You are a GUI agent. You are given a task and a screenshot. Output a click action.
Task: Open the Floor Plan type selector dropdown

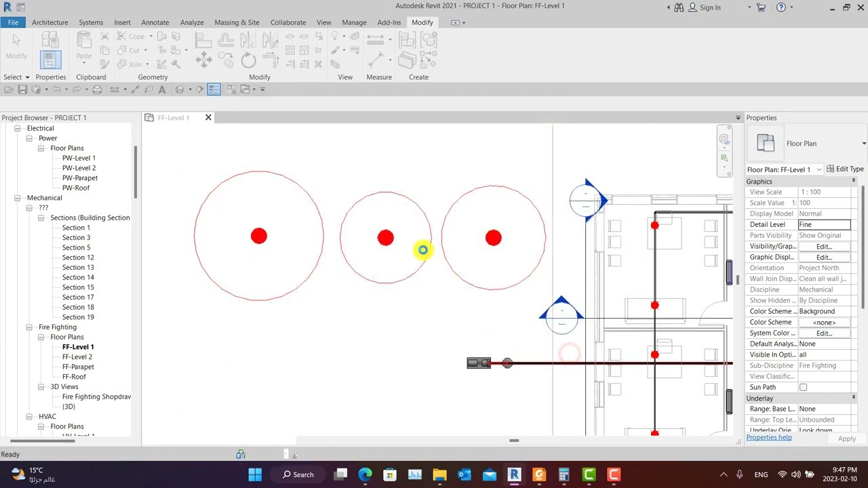click(863, 144)
